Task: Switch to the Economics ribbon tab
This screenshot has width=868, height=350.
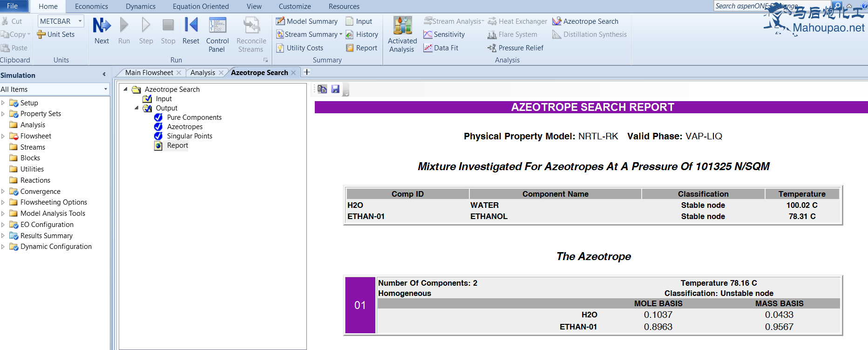Action: (91, 7)
